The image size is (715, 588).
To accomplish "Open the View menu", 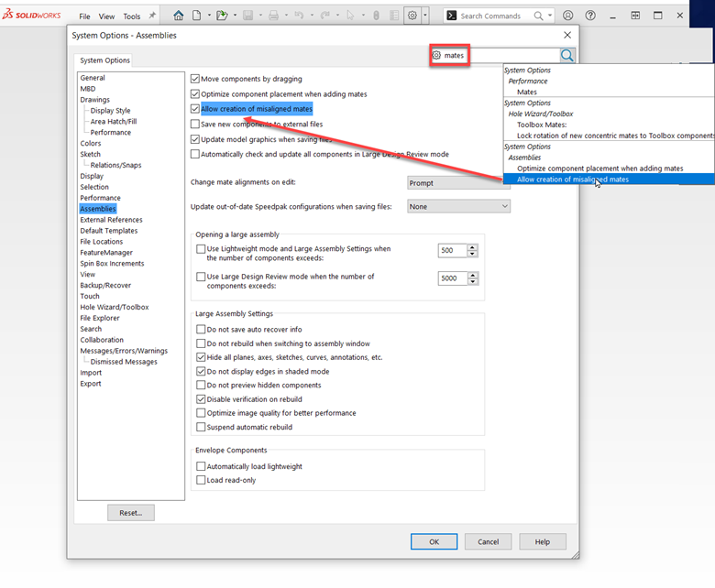I will click(106, 16).
